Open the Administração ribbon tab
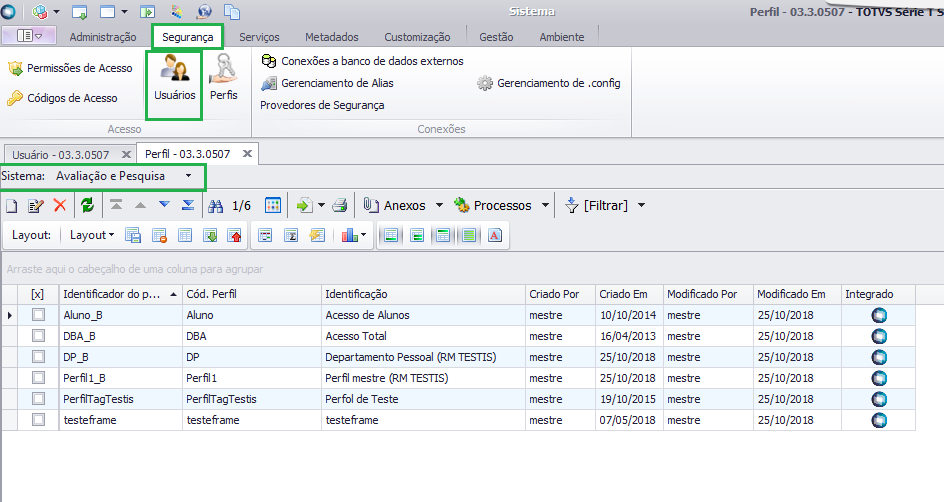This screenshot has width=944, height=502. click(103, 37)
